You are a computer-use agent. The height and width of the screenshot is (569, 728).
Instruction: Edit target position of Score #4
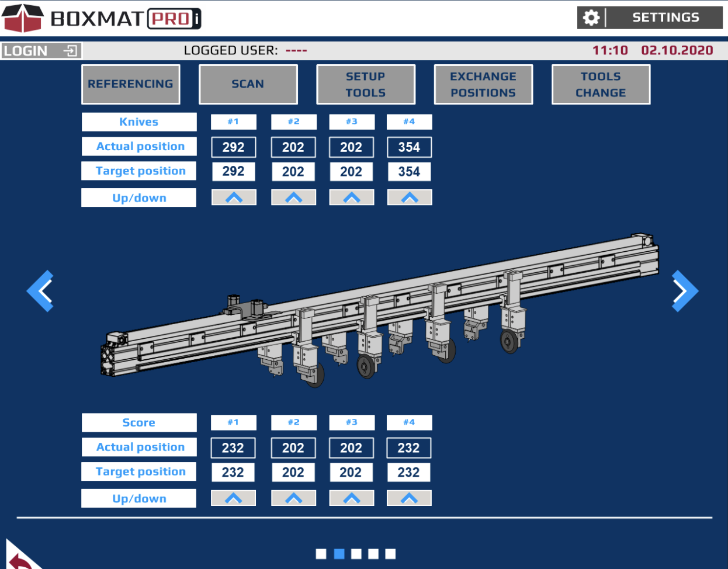point(408,472)
